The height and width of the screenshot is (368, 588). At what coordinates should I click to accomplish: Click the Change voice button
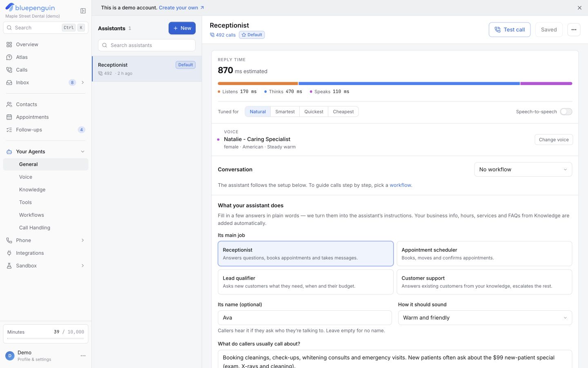[554, 139]
